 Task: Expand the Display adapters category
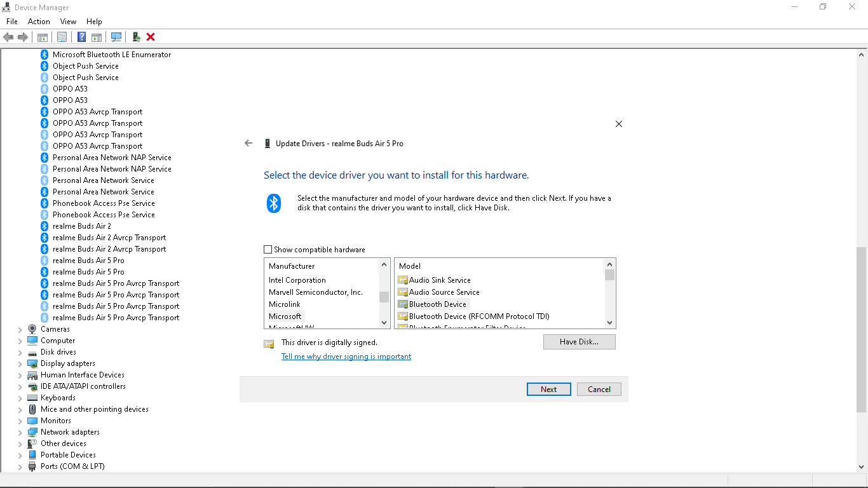(x=20, y=363)
